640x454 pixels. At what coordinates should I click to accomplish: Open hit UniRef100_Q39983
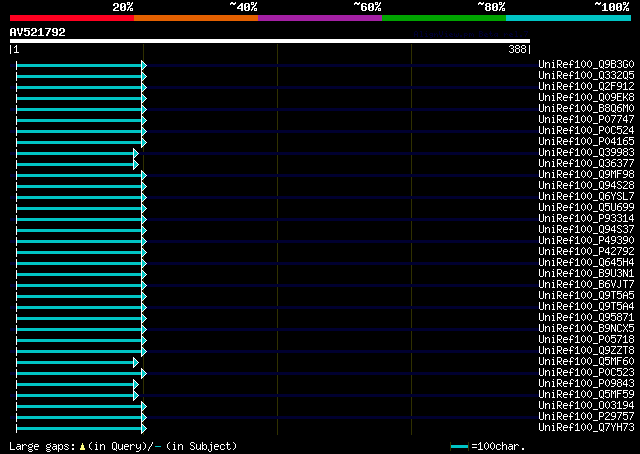coord(586,153)
